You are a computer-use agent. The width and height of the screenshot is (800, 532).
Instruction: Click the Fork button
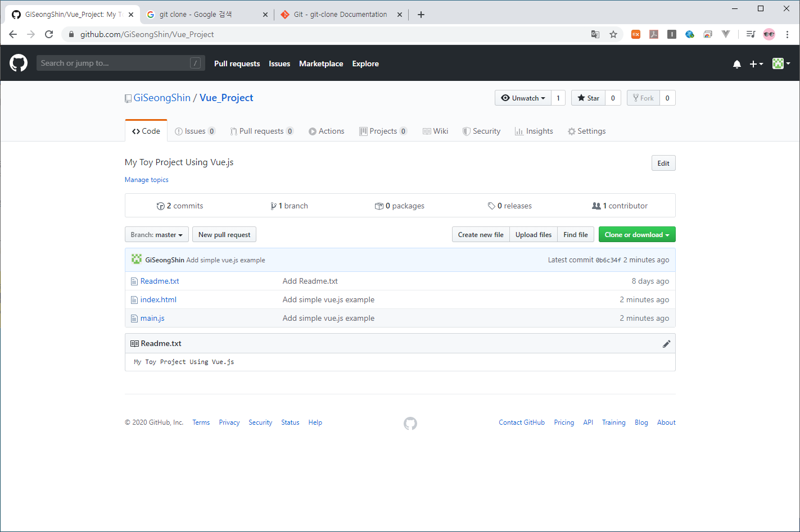(643, 98)
